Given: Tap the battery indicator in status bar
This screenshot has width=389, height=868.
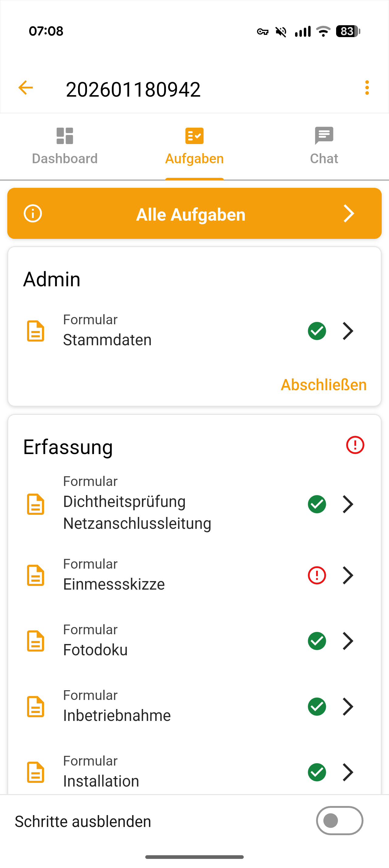Looking at the screenshot, I should click(x=348, y=31).
